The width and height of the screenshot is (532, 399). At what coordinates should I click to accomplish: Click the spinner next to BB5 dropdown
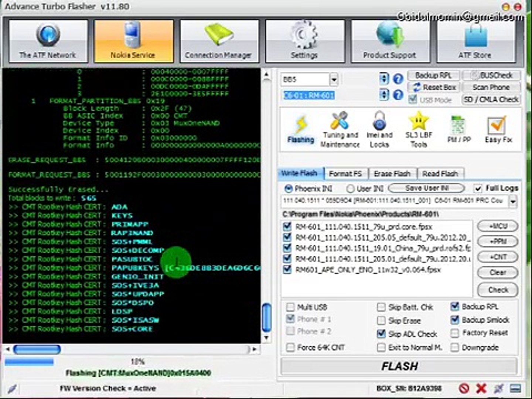coord(384,79)
